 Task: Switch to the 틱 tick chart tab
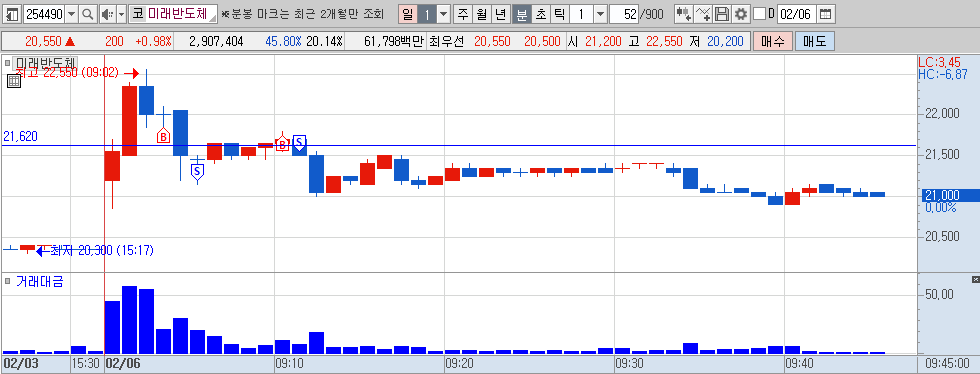click(x=559, y=14)
